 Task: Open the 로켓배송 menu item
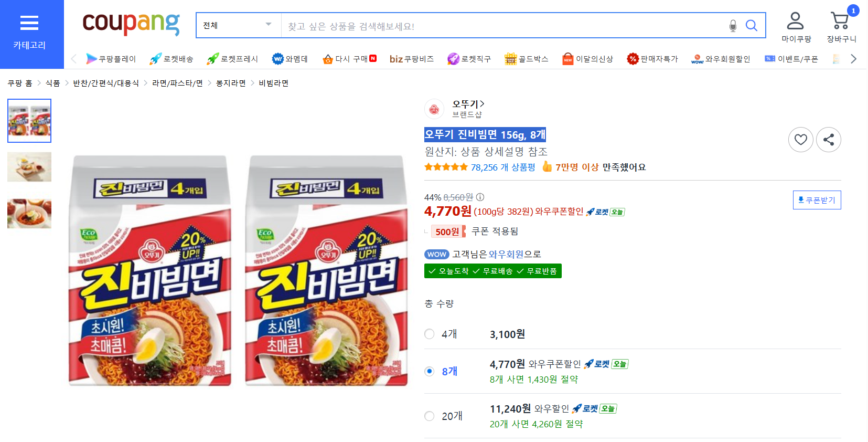(x=172, y=59)
